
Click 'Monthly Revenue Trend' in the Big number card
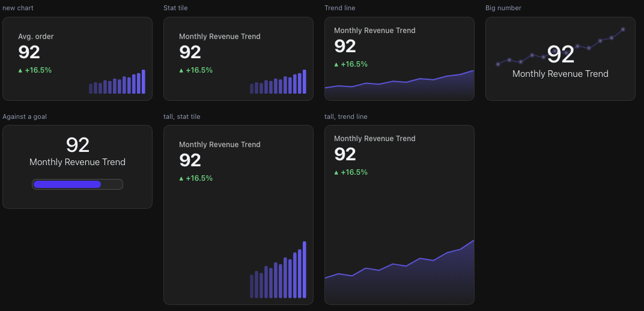560,74
